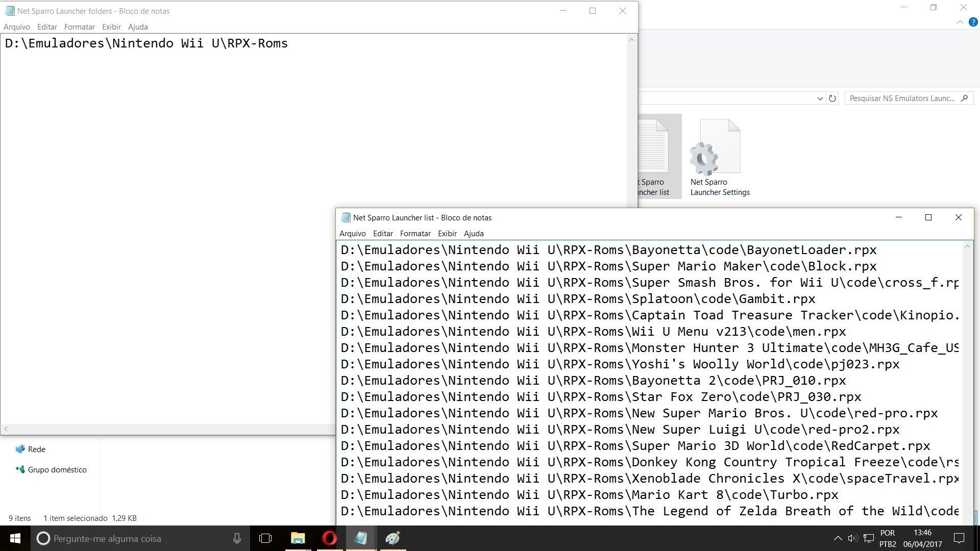Click the search magnifier icon in Explorer

[x=964, y=98]
